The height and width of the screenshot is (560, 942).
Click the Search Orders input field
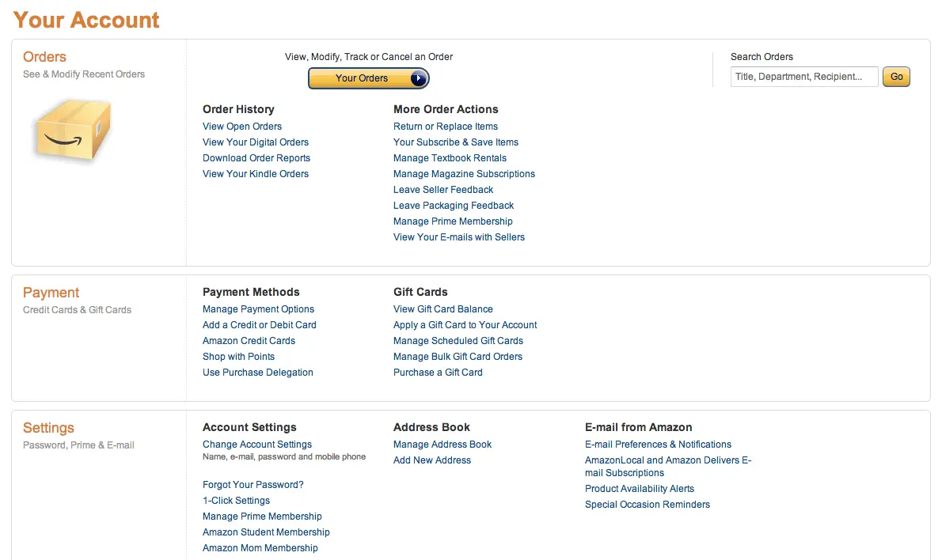pyautogui.click(x=803, y=77)
